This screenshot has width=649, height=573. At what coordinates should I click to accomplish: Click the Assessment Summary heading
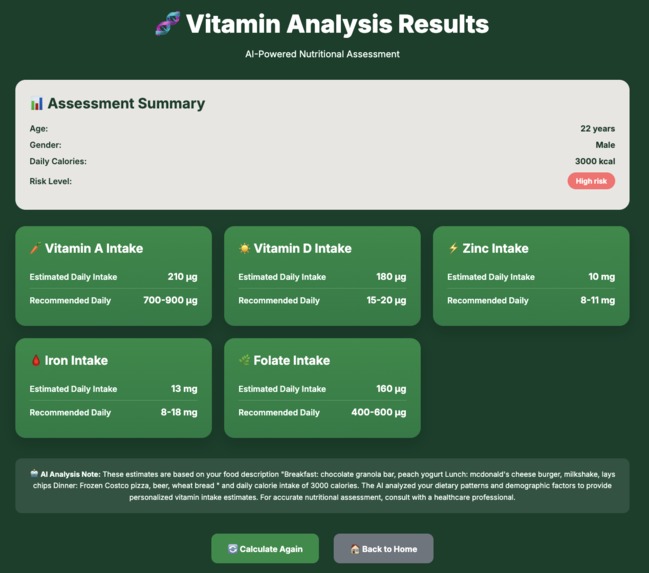click(x=126, y=103)
